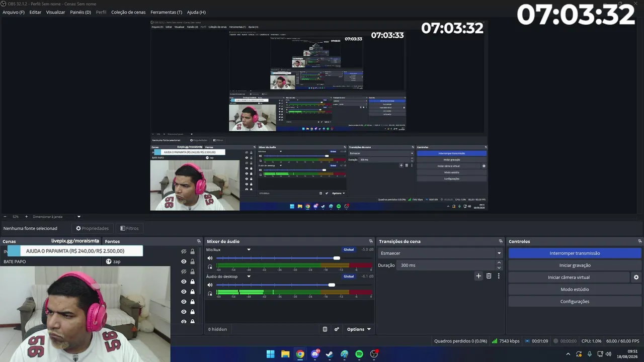Viewport: 644px width, 362px height.
Task: Open the mixer Options dropdown
Action: (359, 329)
